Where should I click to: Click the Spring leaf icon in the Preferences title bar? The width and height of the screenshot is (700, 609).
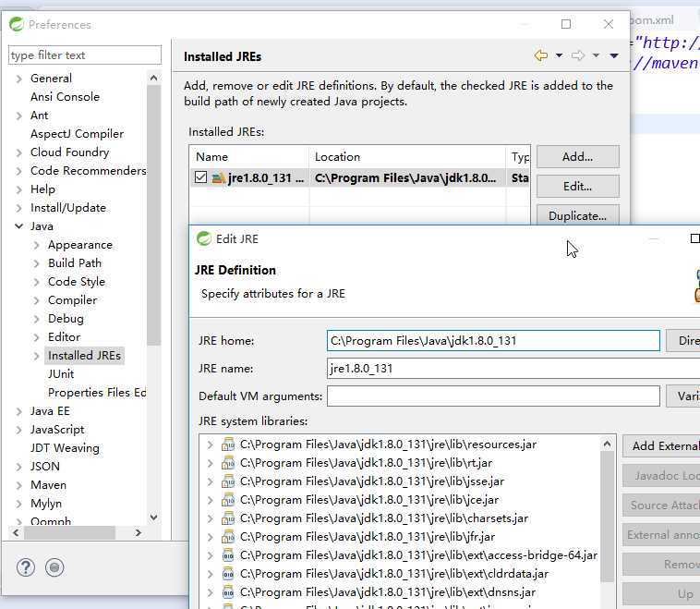click(x=17, y=24)
